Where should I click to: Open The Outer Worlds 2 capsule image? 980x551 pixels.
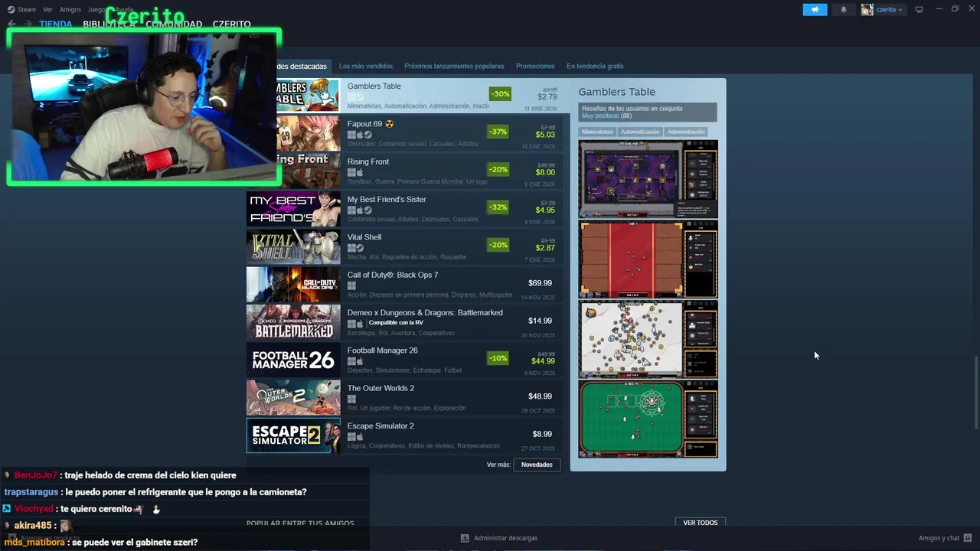[x=293, y=397]
